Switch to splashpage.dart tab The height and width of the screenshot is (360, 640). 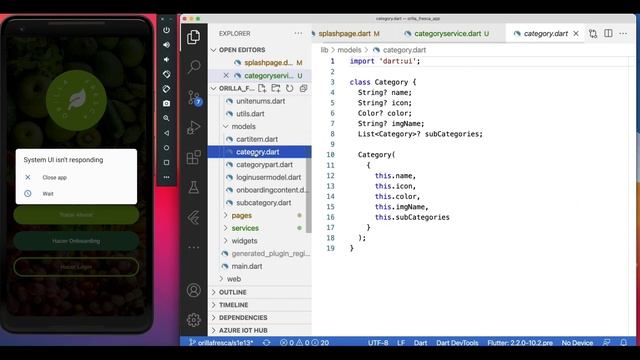point(349,33)
